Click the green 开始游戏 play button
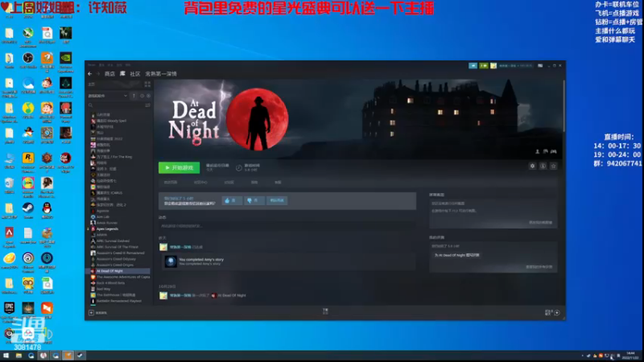 pos(179,167)
